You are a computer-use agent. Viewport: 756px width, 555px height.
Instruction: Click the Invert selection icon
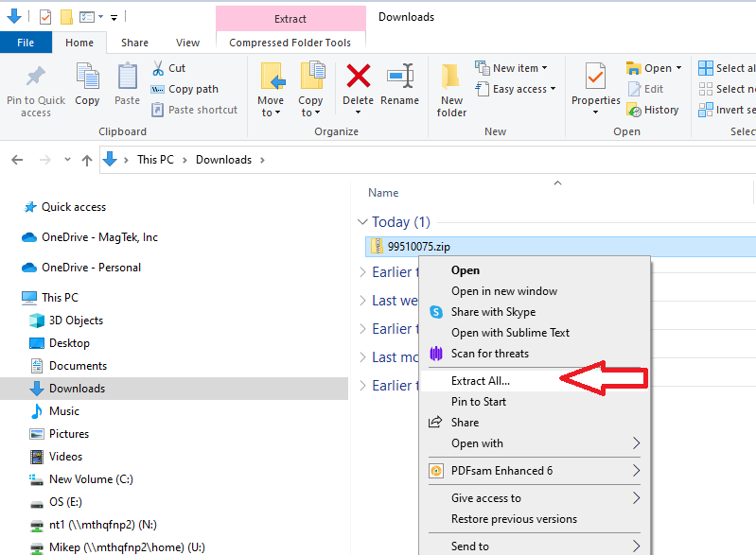click(x=706, y=110)
